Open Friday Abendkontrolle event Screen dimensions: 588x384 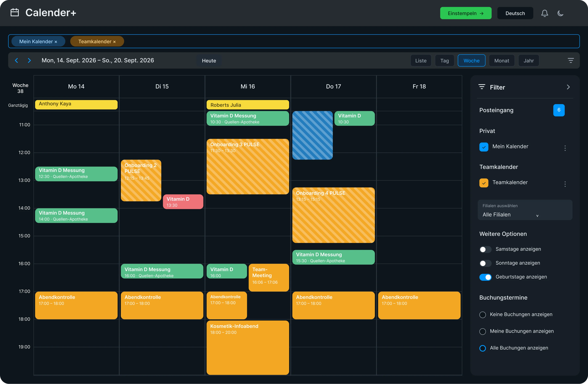[419, 305]
